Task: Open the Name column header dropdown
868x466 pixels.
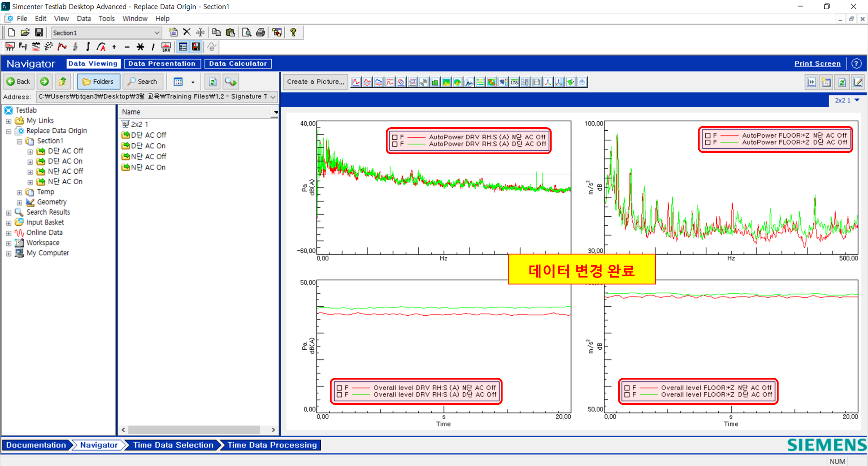Action: pos(276,112)
